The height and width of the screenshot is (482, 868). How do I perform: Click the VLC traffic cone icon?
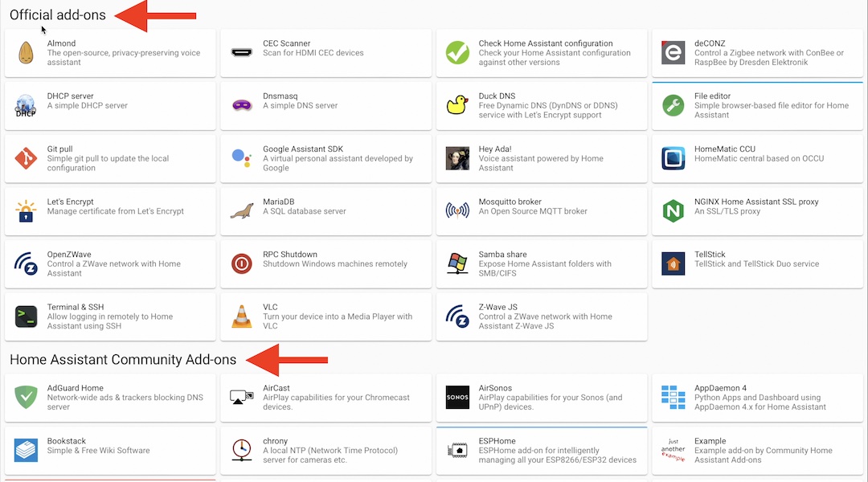[241, 317]
